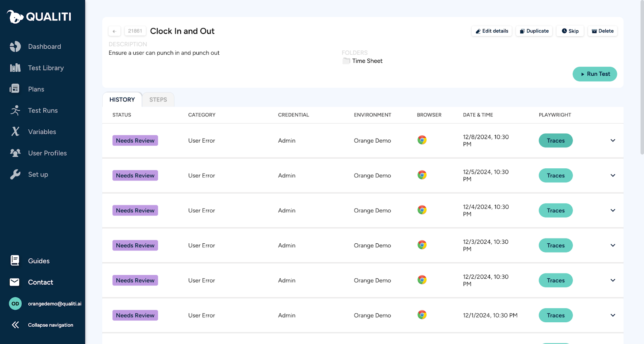Select the Plans sidebar icon
This screenshot has width=644, height=344.
[14, 89]
